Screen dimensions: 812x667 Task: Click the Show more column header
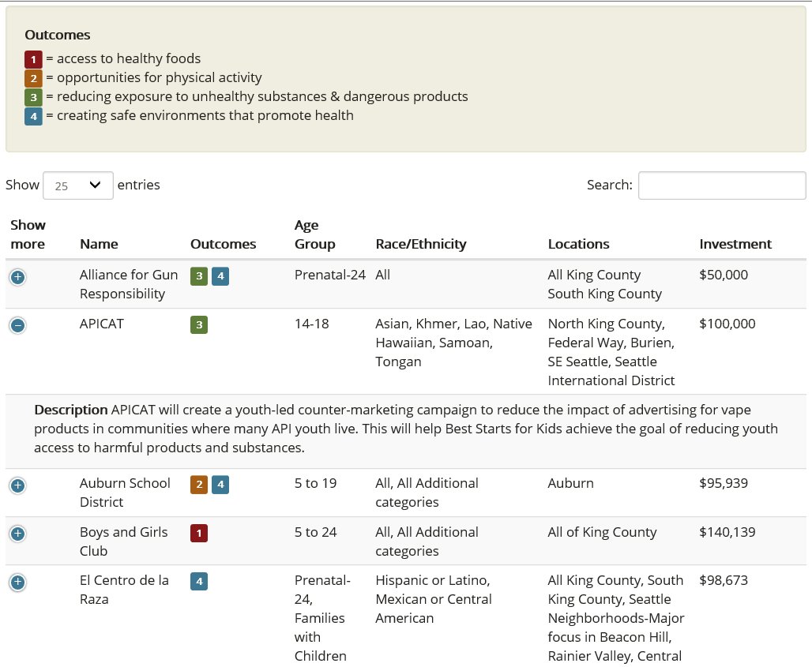tap(28, 234)
